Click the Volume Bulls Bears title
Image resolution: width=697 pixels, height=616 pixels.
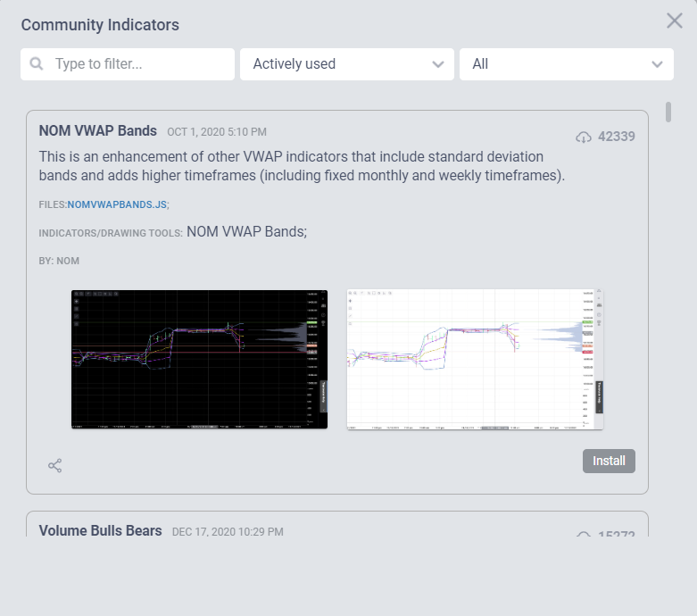[101, 530]
